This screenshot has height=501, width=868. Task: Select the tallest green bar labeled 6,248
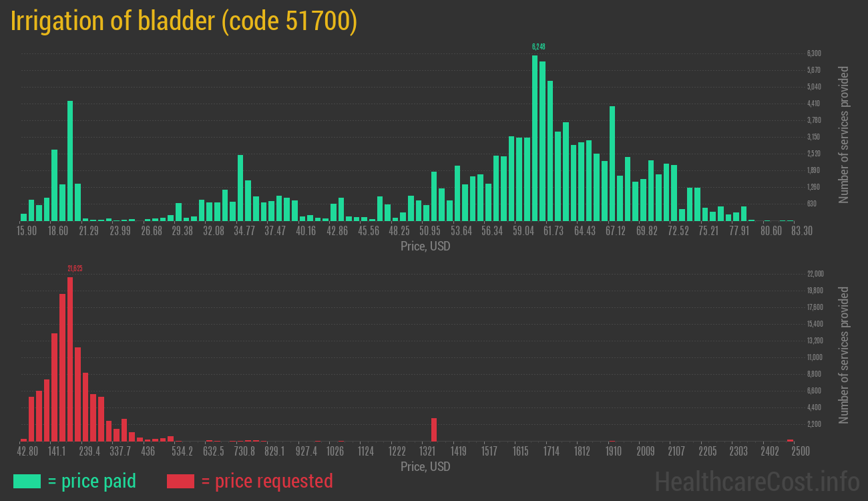(x=535, y=138)
